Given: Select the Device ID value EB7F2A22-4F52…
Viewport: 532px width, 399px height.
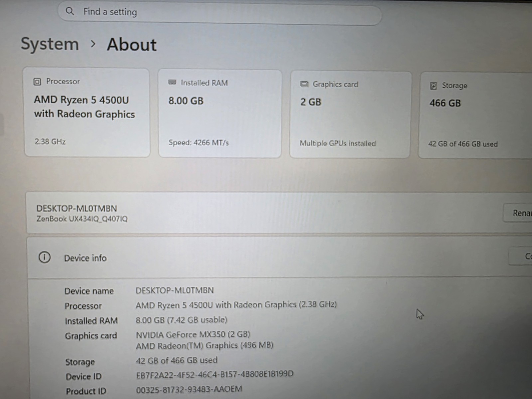Looking at the screenshot, I should 215,374.
